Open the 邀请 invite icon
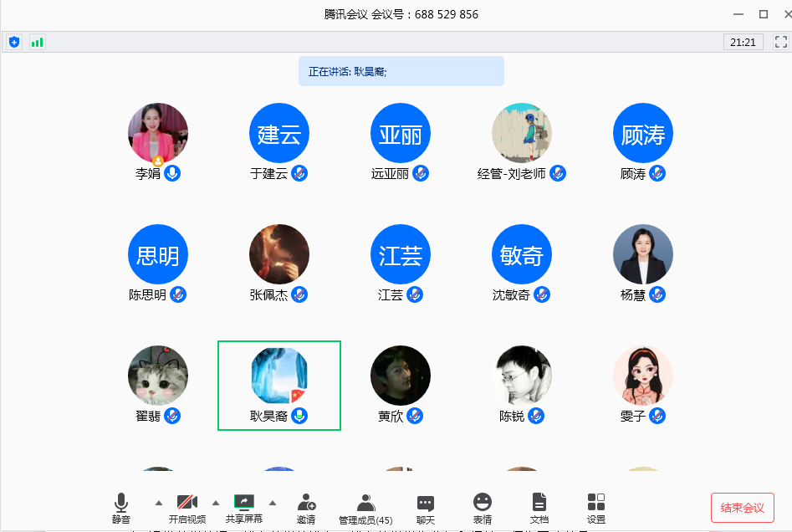 306,507
